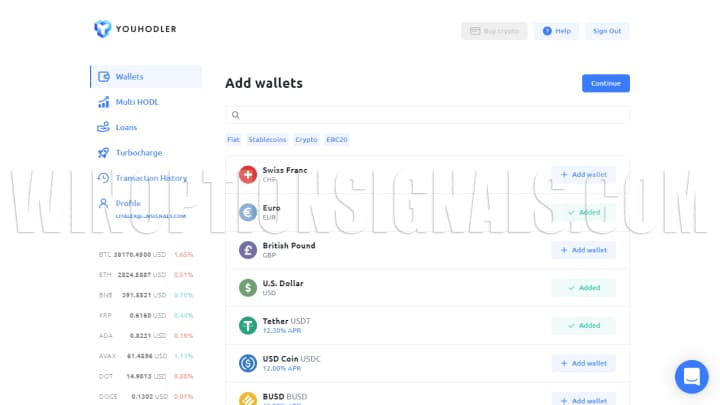Filter wallets by ERC20

tap(337, 140)
